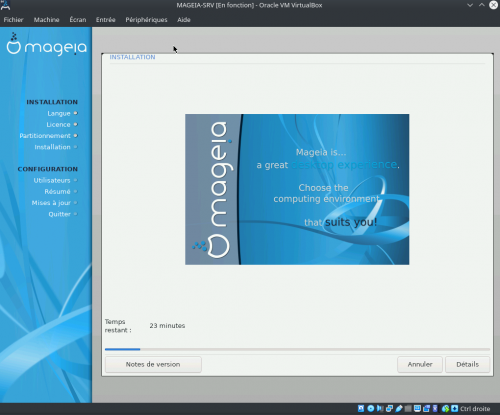Open the Fichier menu
This screenshot has height=415, width=500.
[x=13, y=20]
